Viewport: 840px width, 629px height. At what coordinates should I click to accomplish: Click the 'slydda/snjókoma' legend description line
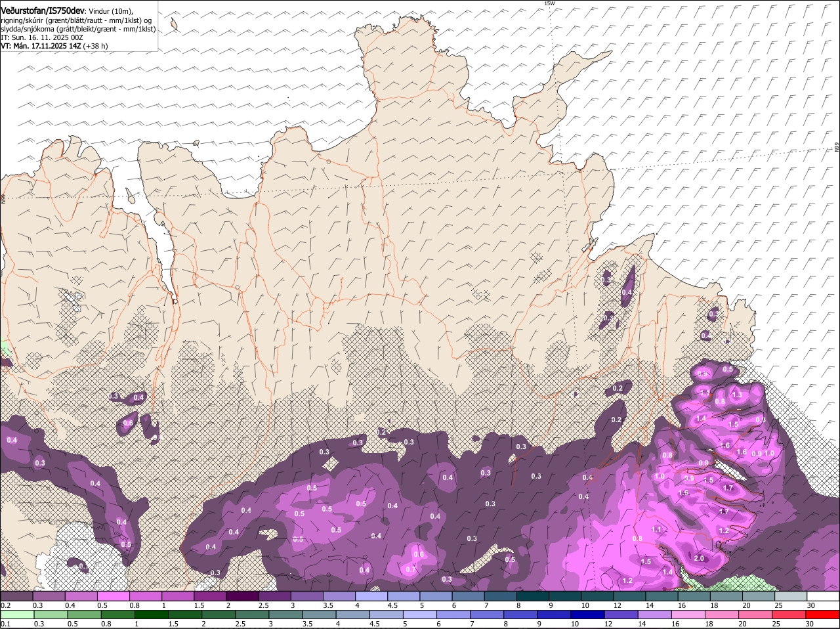pos(78,29)
